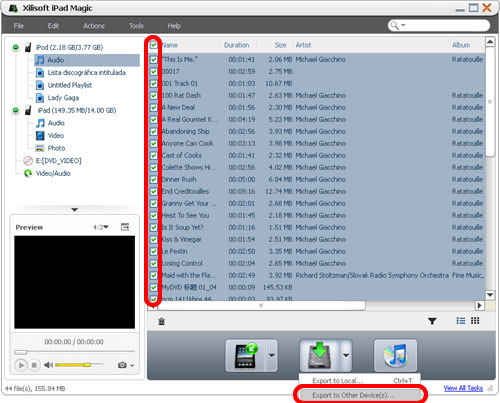Screen dimensions: 500x403
Task: Click the snapshot camera icon in preview
Action: tap(122, 365)
